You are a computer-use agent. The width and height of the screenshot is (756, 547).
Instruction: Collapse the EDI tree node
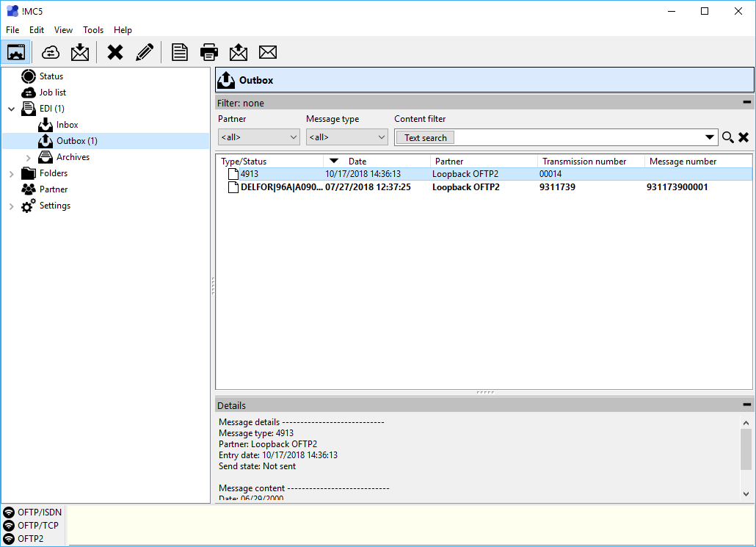coord(12,109)
